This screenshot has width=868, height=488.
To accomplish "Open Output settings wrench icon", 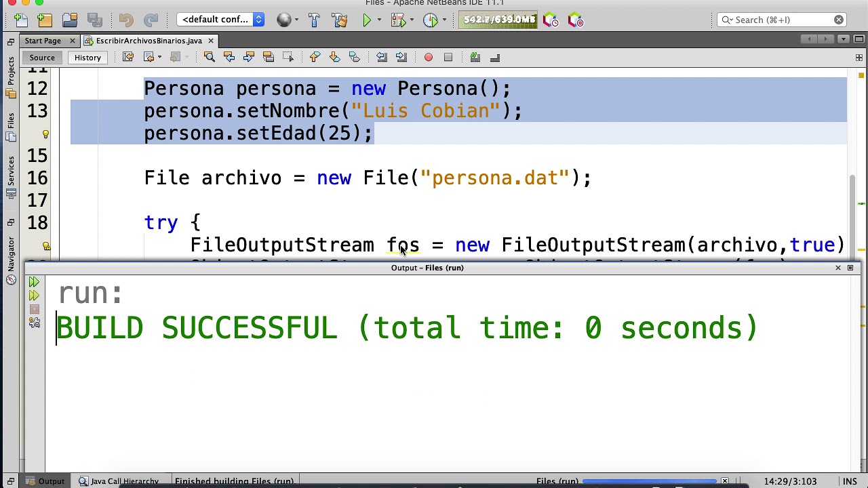I will [x=34, y=323].
